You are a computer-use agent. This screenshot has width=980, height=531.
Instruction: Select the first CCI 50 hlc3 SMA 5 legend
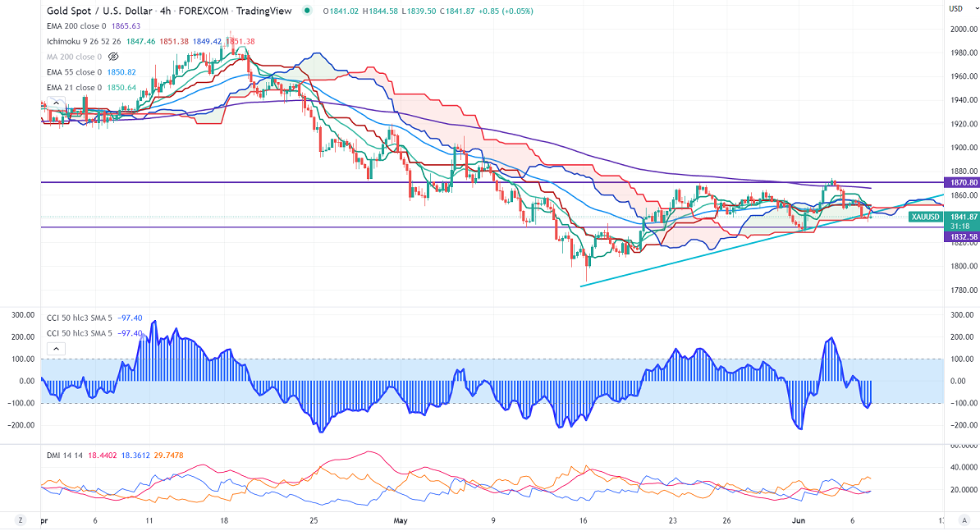point(80,318)
